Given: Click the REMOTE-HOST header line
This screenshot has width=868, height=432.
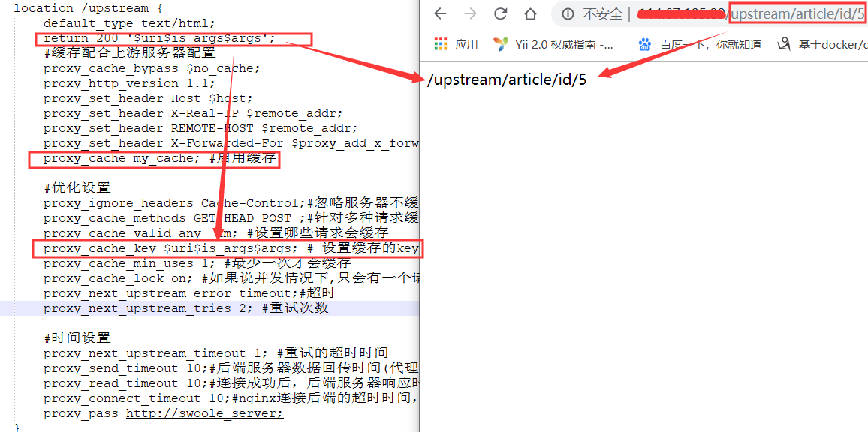Looking at the screenshot, I should [200, 128].
